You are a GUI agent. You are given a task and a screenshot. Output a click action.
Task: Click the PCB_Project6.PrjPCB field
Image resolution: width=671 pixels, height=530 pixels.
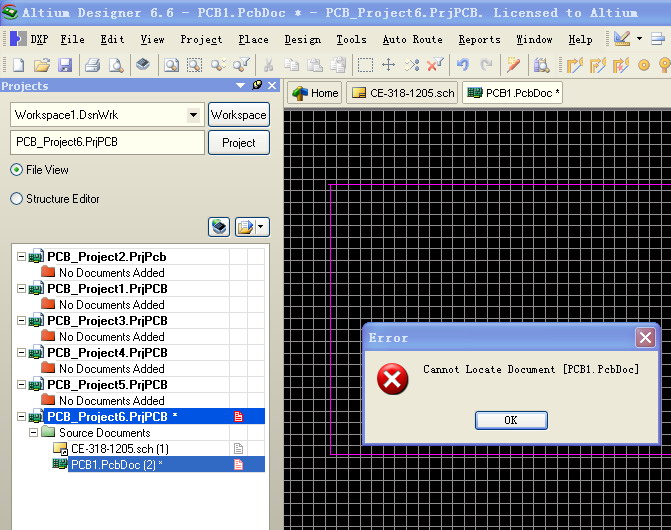pos(107,142)
